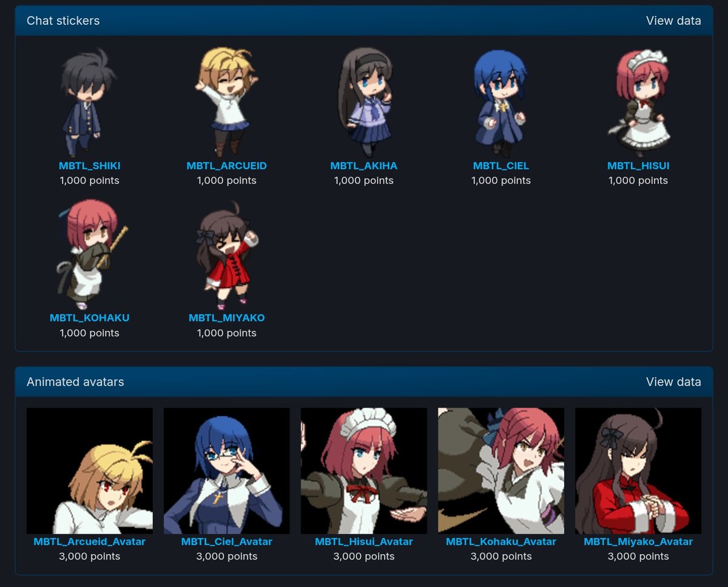Click the Chat stickers section heading
The image size is (728, 587).
(63, 21)
